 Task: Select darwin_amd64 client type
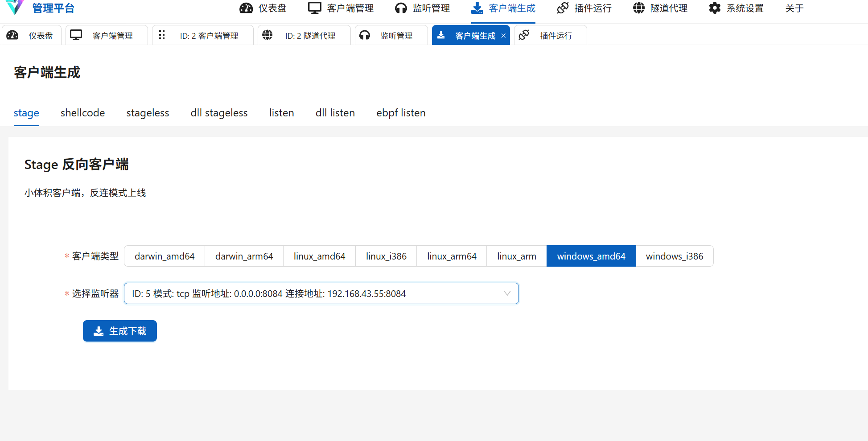[x=165, y=256]
